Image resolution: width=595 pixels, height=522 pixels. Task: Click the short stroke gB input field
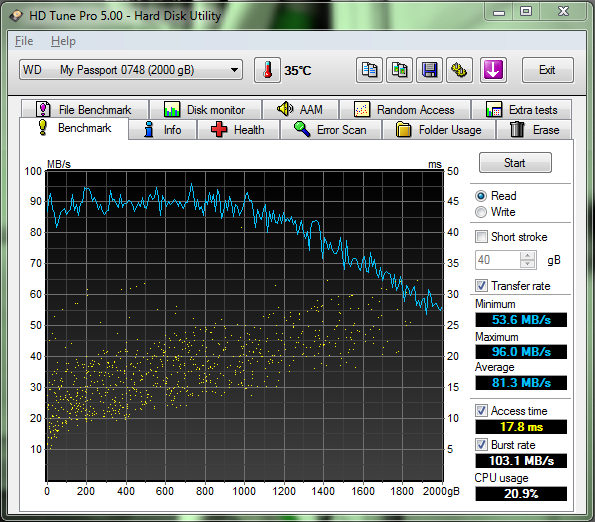(x=498, y=260)
